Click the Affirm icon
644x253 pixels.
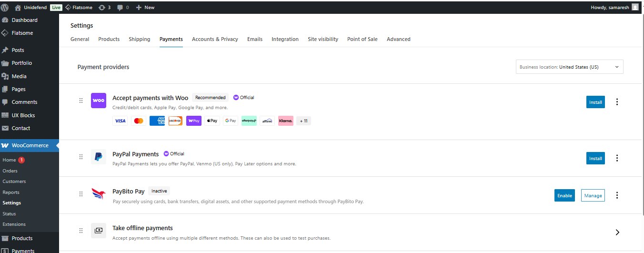point(267,121)
